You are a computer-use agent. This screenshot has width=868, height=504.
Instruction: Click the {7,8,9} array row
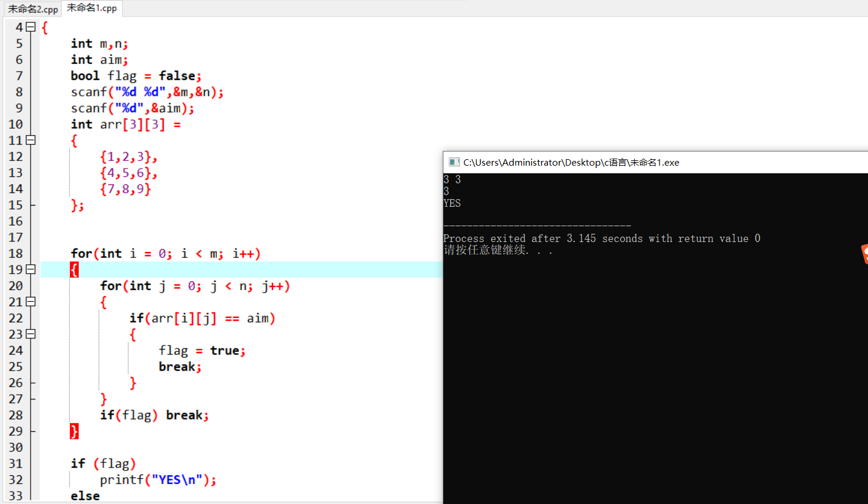[126, 189]
